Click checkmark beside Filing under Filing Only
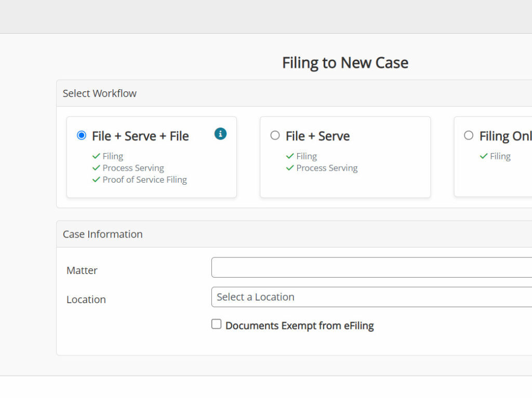 pos(484,156)
